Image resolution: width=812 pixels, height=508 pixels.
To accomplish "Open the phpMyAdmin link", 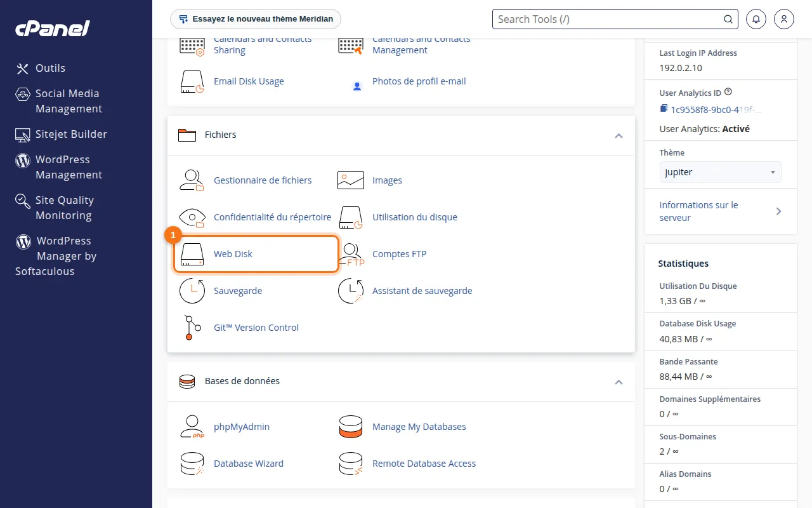I will tap(242, 427).
